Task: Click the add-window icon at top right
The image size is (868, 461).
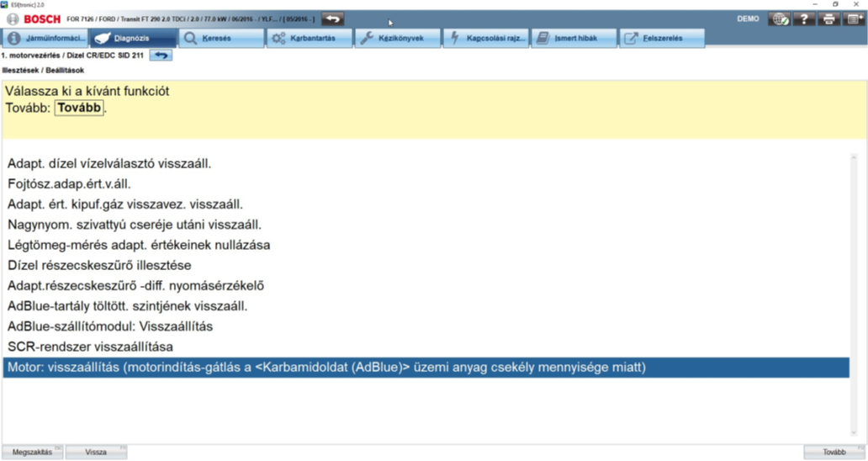Action: pyautogui.click(x=853, y=19)
